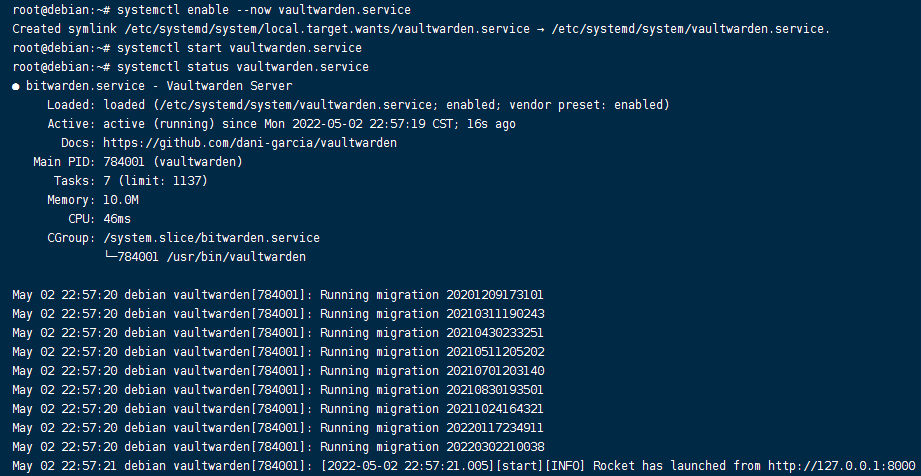Open the http://127.0.0.1:8000 address
Screen dimensions: 921x476
tap(841, 466)
